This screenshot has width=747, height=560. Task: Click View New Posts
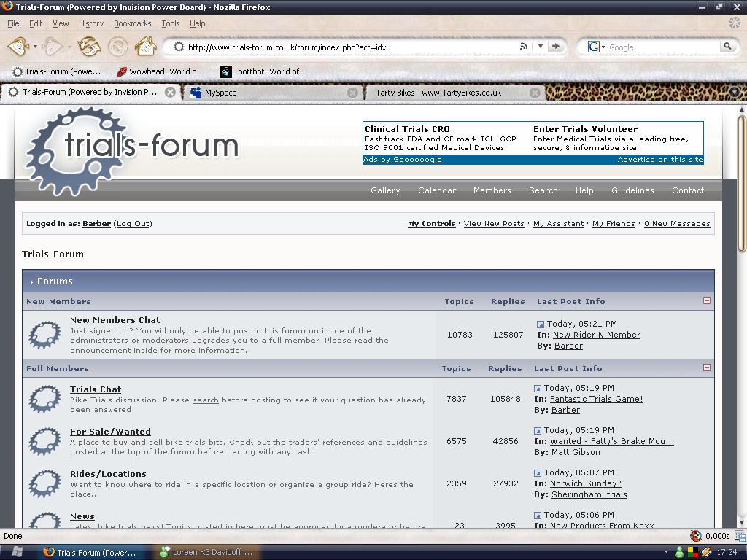click(x=494, y=223)
